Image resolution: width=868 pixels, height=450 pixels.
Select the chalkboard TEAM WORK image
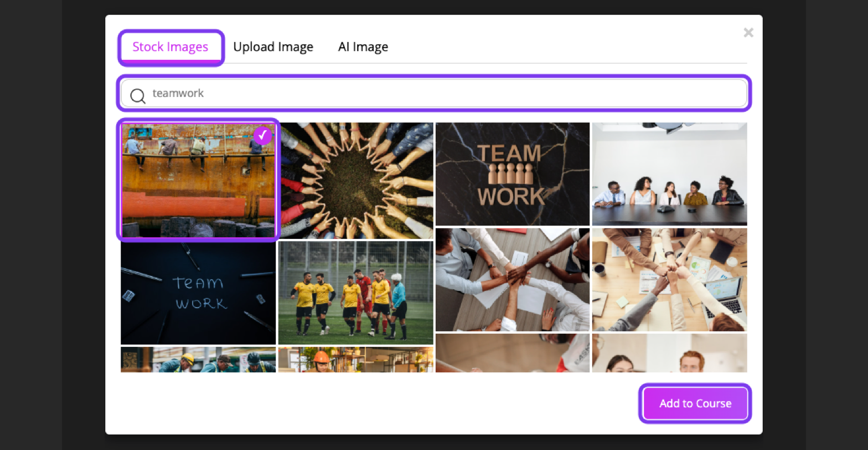pyautogui.click(x=198, y=293)
